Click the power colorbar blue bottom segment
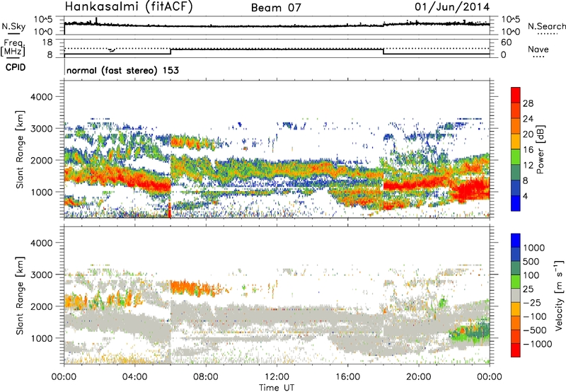Image resolution: width=566 pixels, height=392 pixels. 516,203
